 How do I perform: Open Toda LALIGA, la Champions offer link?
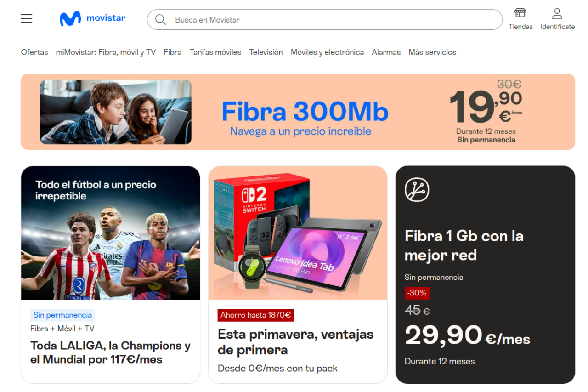point(110,352)
